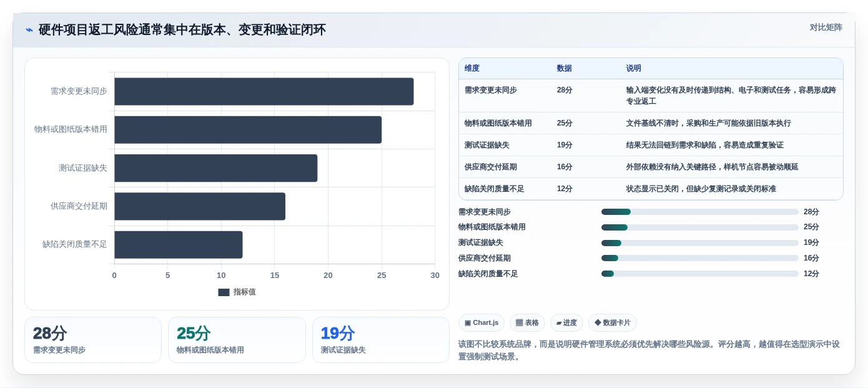The width and height of the screenshot is (868, 388).
Task: Click description starting 文件基线不清时
Action: 708,123
